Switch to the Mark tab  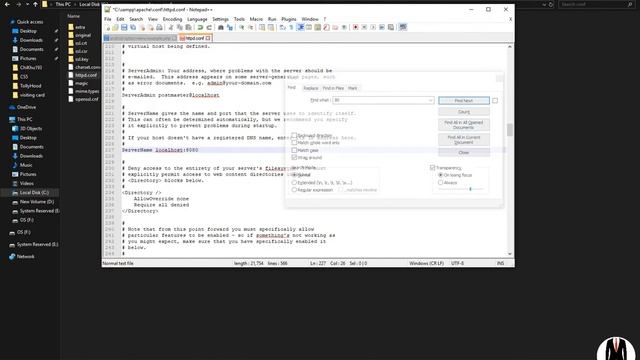coord(353,88)
